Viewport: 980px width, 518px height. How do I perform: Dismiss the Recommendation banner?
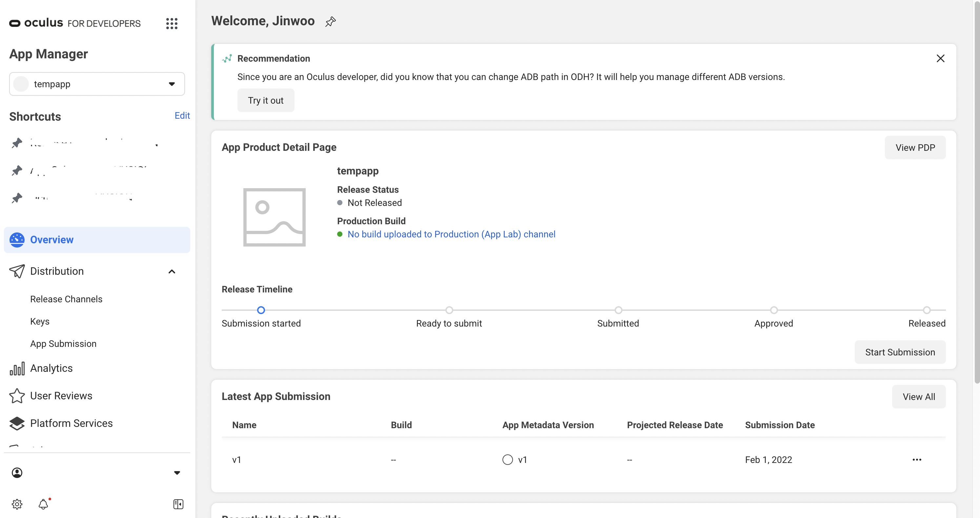[940, 58]
